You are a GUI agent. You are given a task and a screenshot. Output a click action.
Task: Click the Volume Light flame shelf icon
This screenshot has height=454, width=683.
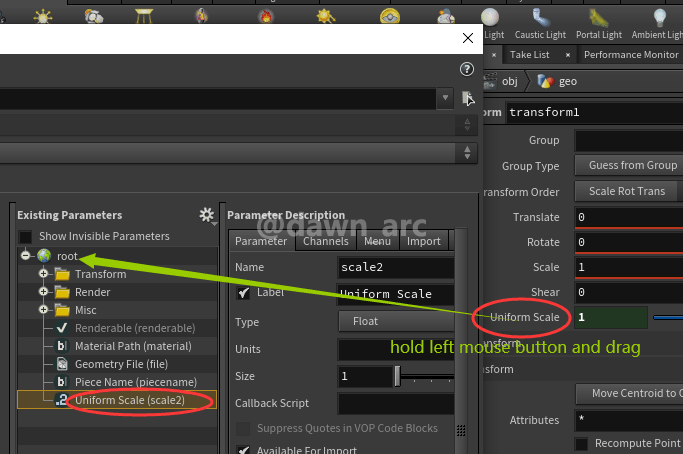point(265,17)
